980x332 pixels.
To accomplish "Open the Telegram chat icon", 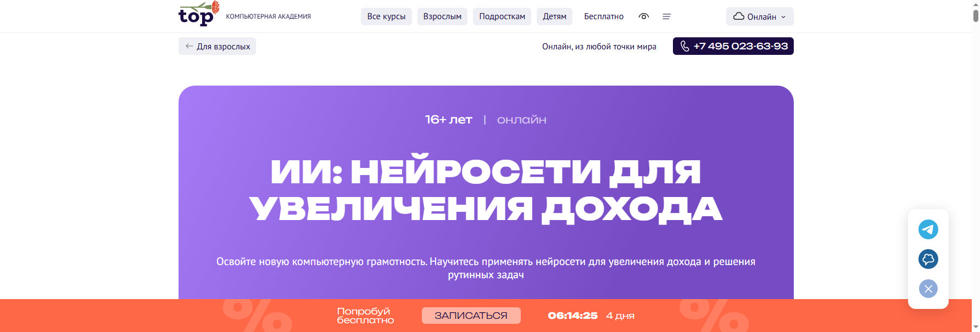I will coord(928,229).
